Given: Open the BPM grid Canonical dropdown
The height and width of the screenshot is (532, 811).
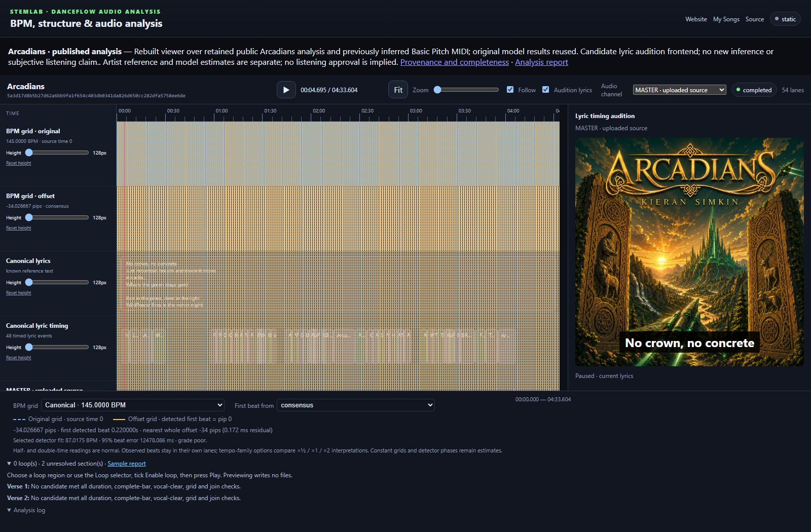Looking at the screenshot, I should pos(133,405).
